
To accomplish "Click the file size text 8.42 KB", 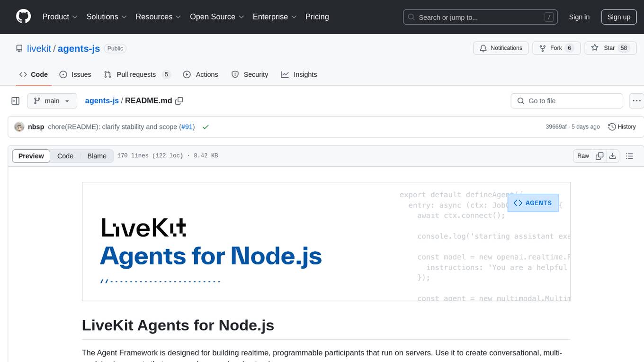I will [x=206, y=156].
